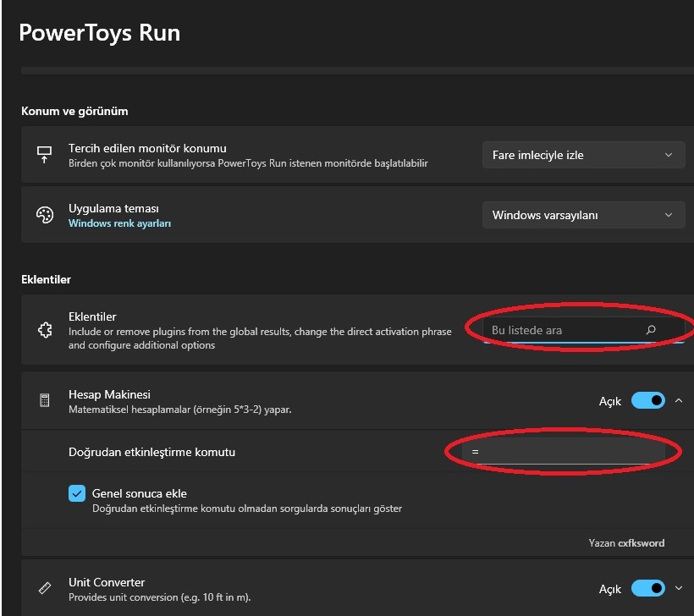This screenshot has height=616, width=694.
Task: Open the Windows varsayılanı theme dropdown
Action: pyautogui.click(x=583, y=215)
